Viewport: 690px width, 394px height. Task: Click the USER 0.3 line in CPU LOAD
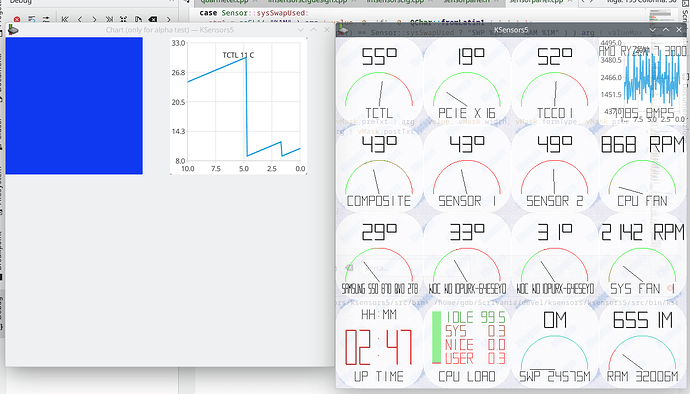(475, 358)
